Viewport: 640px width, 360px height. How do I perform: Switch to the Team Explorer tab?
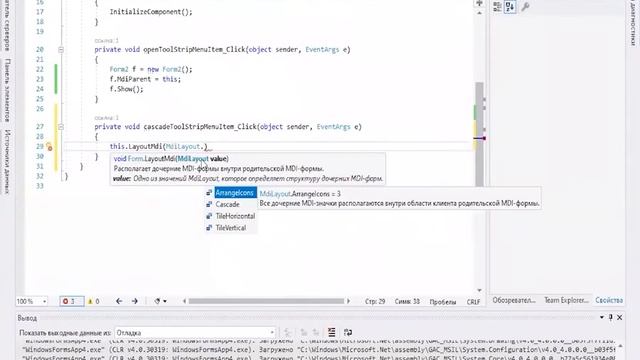coord(566,300)
